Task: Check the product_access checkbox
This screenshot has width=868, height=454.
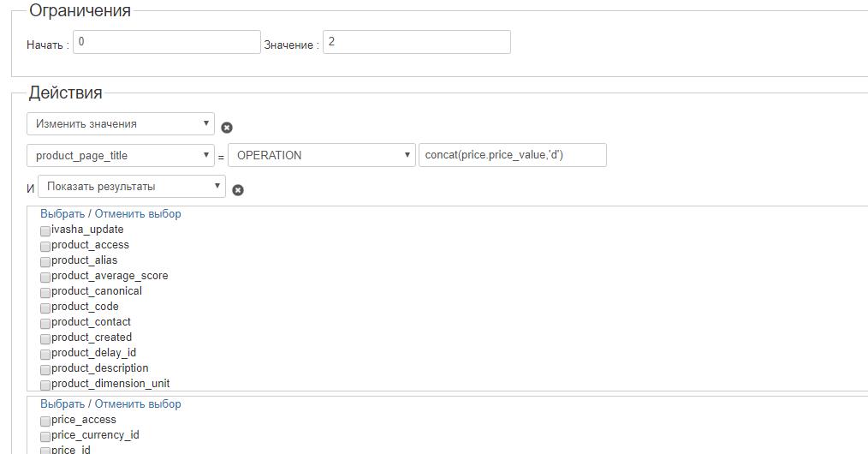Action: (x=45, y=247)
